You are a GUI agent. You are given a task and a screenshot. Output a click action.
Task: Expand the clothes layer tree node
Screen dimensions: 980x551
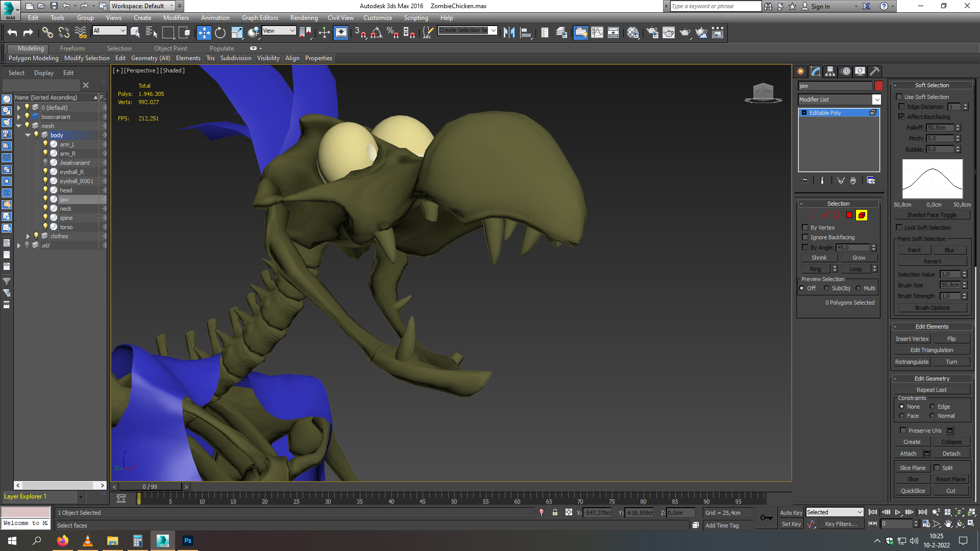coord(28,236)
